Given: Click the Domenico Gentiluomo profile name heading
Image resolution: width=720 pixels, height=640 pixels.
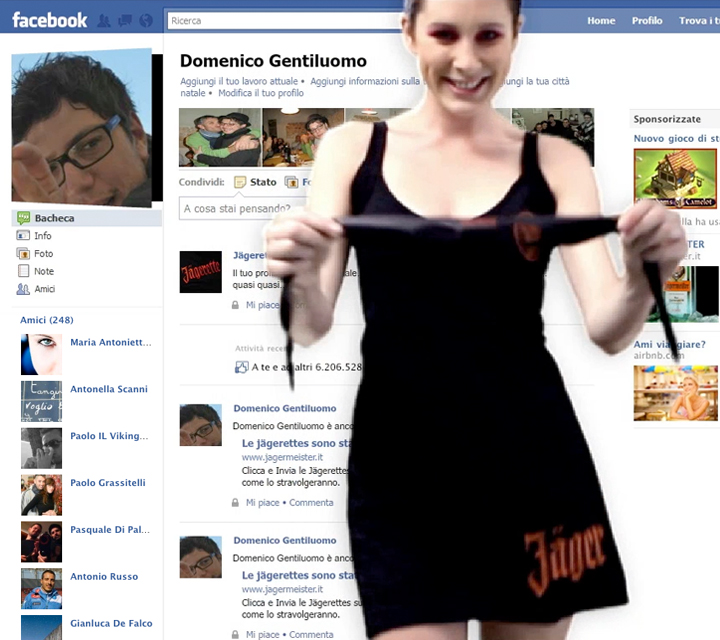Looking at the screenshot, I should (x=273, y=61).
